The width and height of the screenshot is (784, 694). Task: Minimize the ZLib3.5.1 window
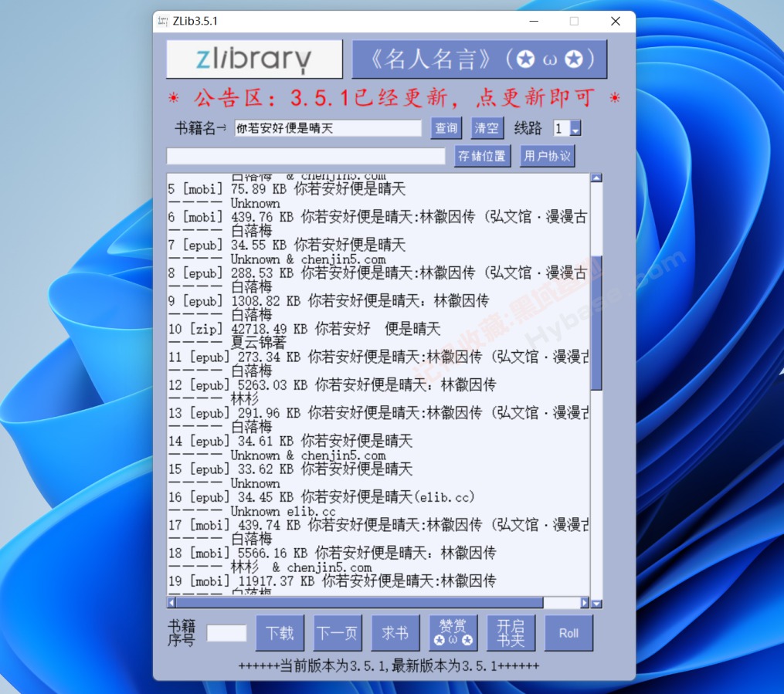534,21
